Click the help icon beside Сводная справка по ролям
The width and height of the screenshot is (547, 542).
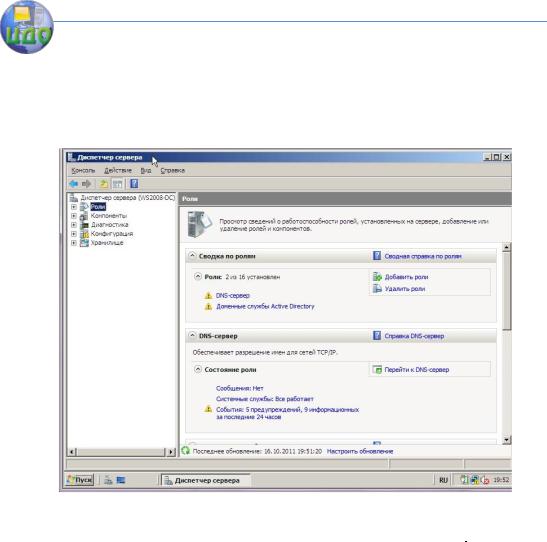(x=377, y=256)
